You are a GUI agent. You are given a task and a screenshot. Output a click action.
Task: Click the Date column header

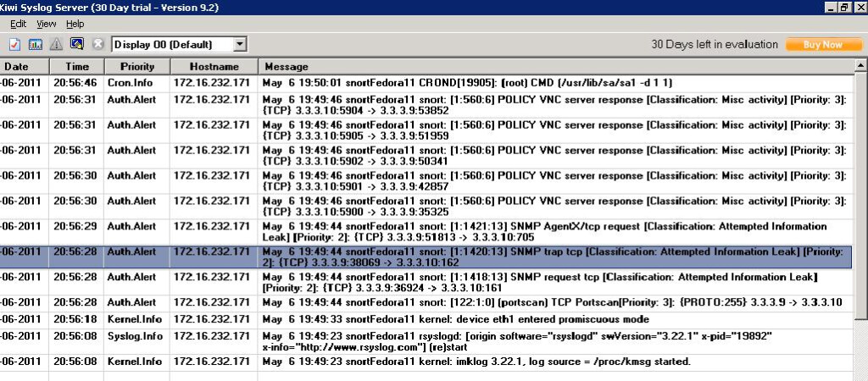tap(25, 66)
